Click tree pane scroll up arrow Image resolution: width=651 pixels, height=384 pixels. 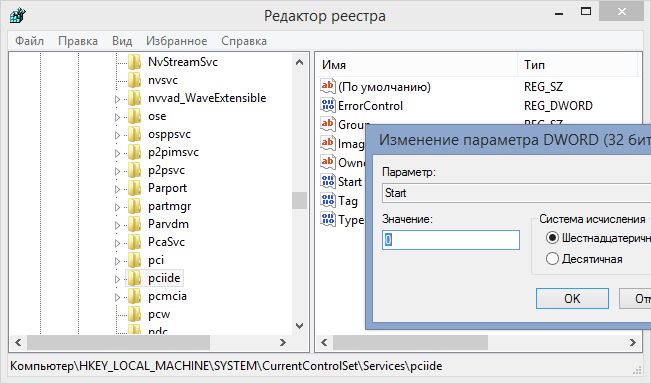click(299, 63)
